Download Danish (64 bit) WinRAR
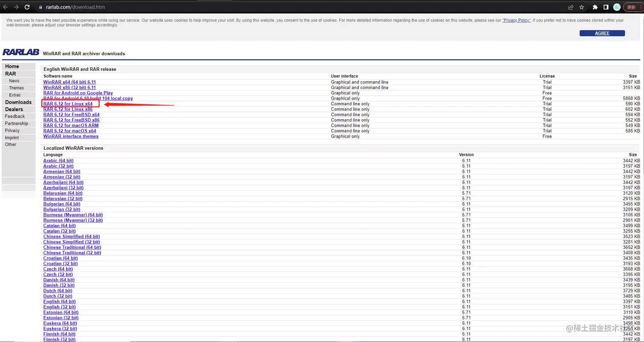The image size is (644, 342). [59, 280]
